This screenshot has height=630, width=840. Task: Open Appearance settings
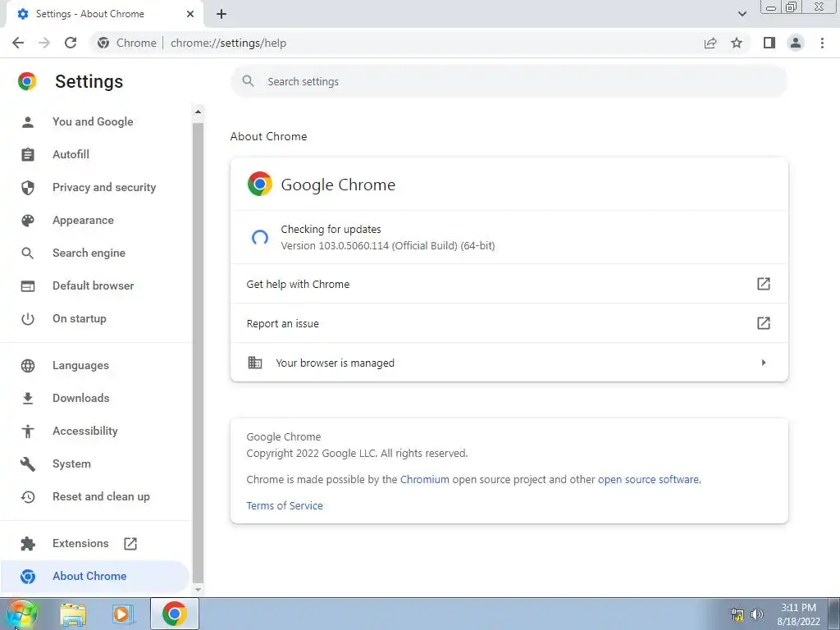pos(83,220)
